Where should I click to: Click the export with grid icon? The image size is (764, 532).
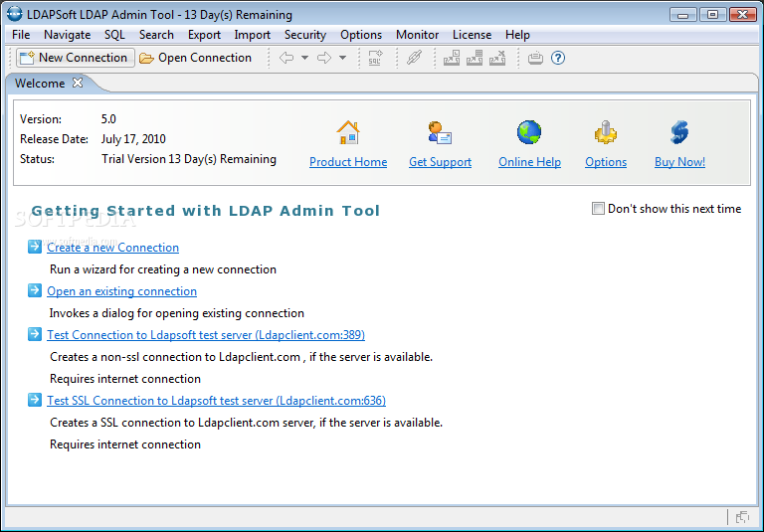coord(475,58)
